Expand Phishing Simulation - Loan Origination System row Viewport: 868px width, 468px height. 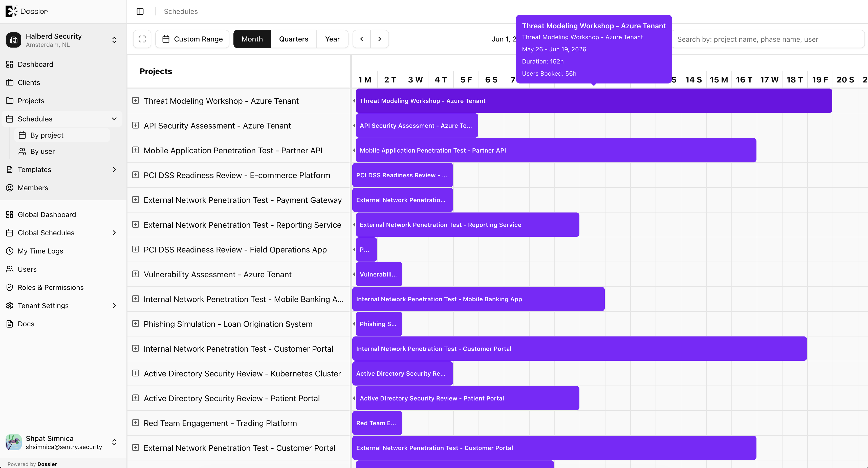pos(136,324)
